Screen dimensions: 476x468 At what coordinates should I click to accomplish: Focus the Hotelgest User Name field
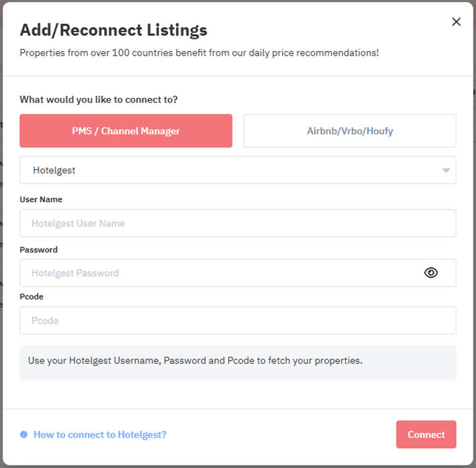tap(238, 223)
